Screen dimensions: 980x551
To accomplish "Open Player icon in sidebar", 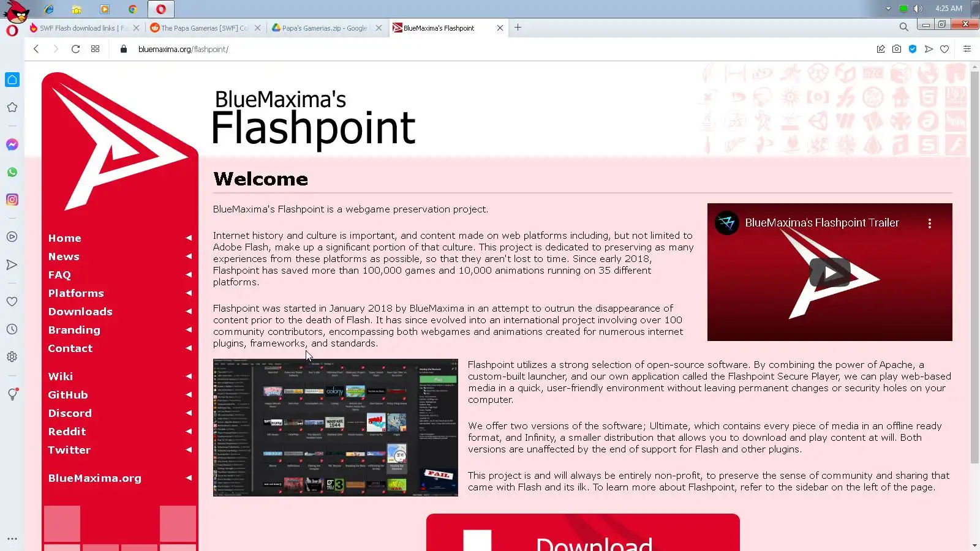I will [x=12, y=237].
